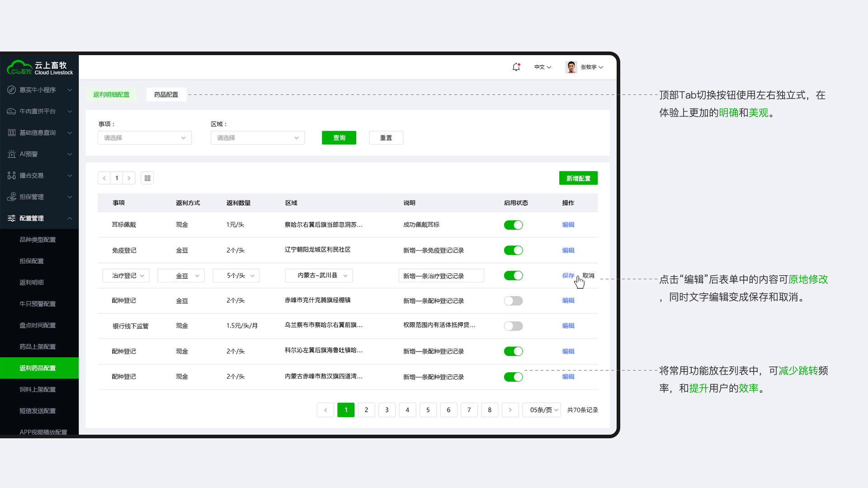The width and height of the screenshot is (868, 488).
Task: Click the 保存 link in the editing row
Action: pyautogui.click(x=568, y=275)
